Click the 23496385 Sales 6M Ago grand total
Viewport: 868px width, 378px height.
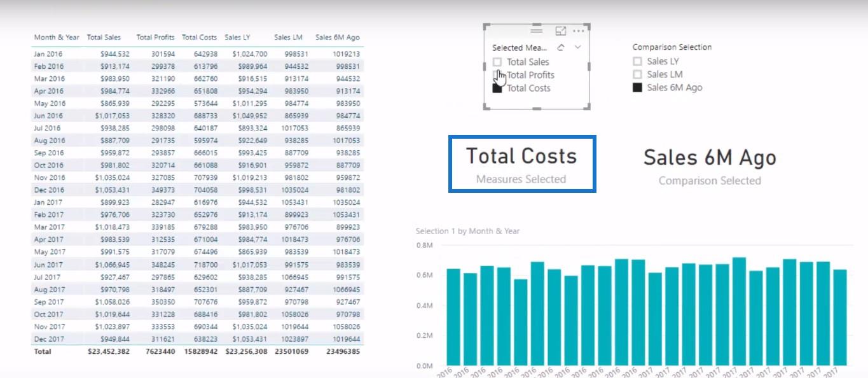342,351
